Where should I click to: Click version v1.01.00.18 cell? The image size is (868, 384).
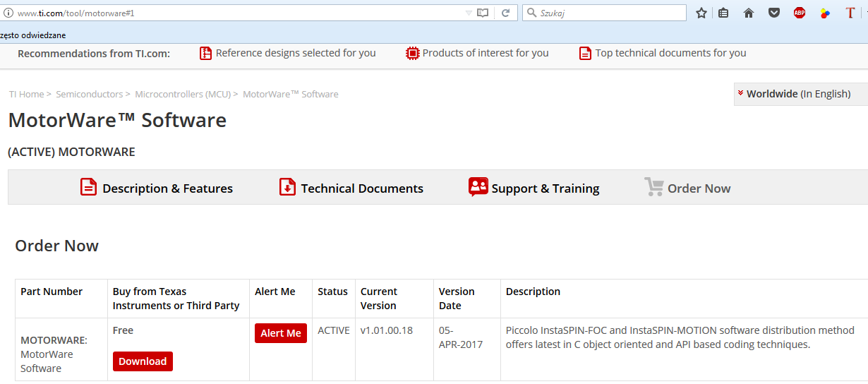point(387,330)
